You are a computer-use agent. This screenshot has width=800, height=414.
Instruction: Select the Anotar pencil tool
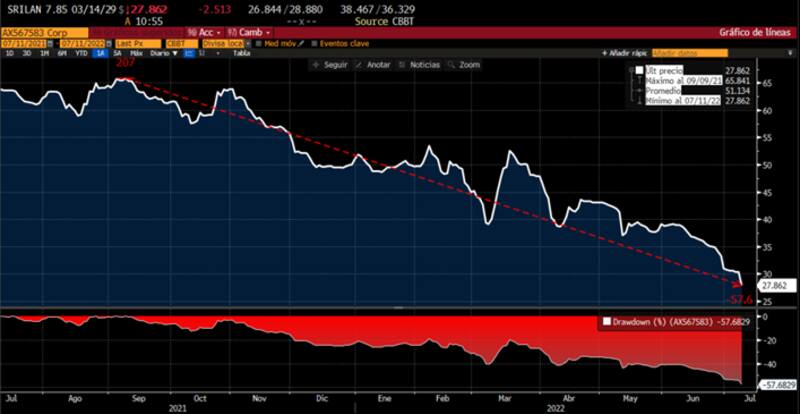360,64
